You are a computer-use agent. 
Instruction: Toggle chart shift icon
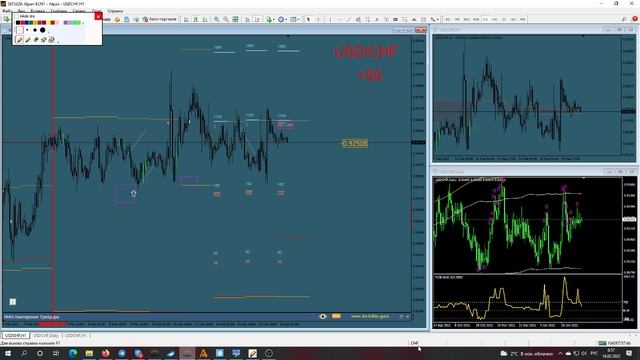click(257, 19)
